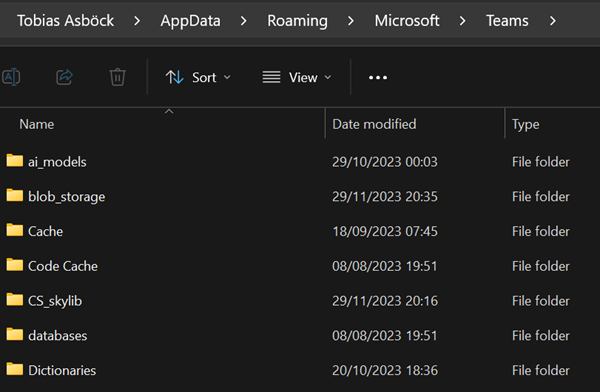Sort by the Type column header

(525, 124)
